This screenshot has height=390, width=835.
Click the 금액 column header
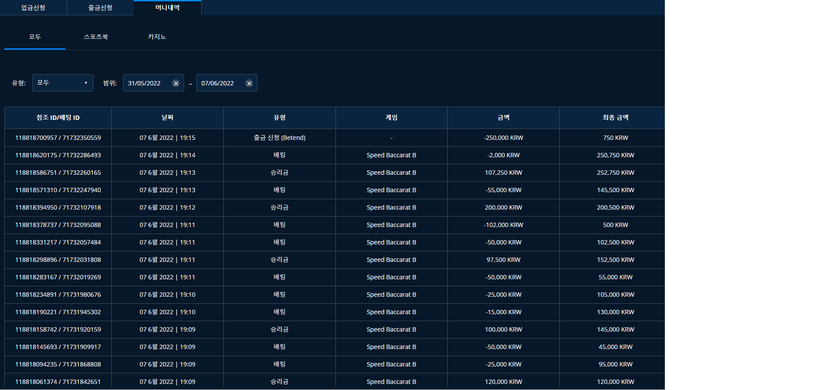pos(503,118)
